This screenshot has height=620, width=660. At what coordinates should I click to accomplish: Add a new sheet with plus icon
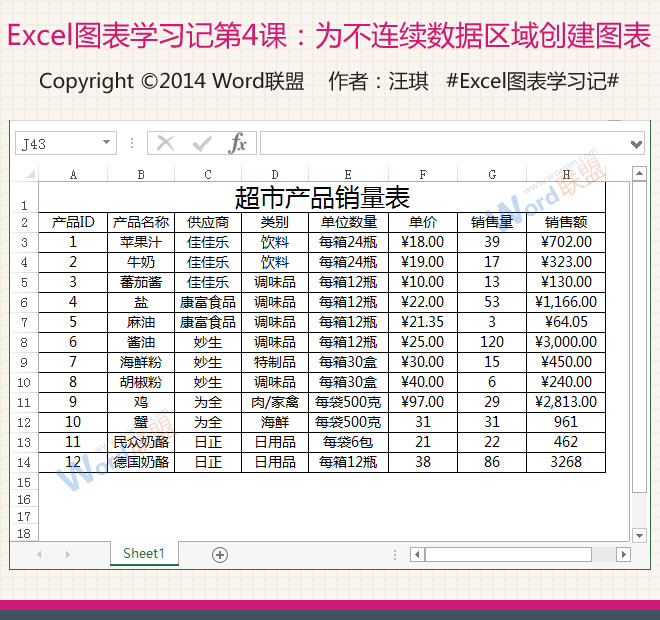[x=220, y=554]
